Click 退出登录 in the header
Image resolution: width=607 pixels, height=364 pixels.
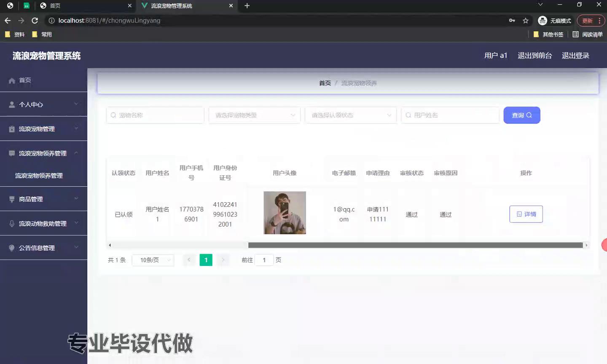click(x=575, y=56)
